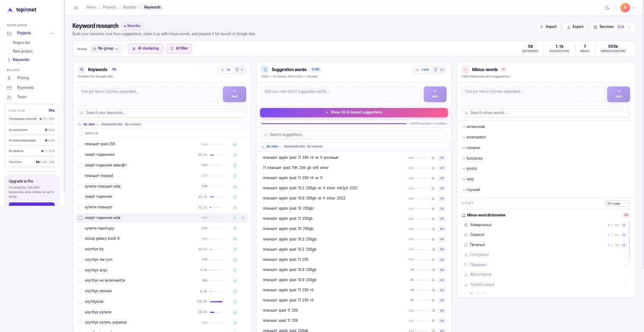Add the Питальні dictionary with plus icon
Screen dimensions: 644x332
coord(624,245)
